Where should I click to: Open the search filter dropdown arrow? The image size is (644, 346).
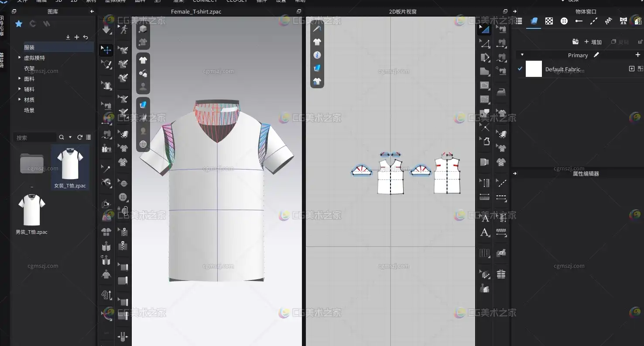(x=70, y=137)
